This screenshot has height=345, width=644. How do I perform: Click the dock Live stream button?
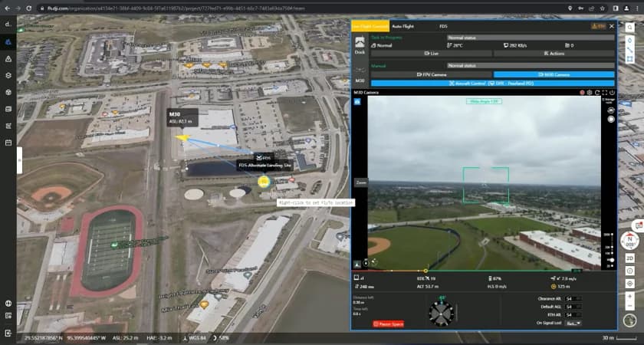(x=431, y=54)
